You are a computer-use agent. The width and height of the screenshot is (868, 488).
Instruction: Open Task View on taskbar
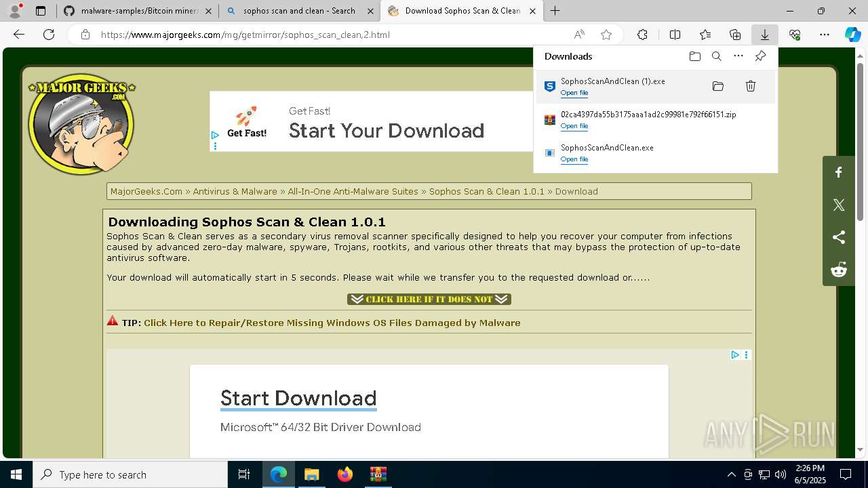point(244,474)
